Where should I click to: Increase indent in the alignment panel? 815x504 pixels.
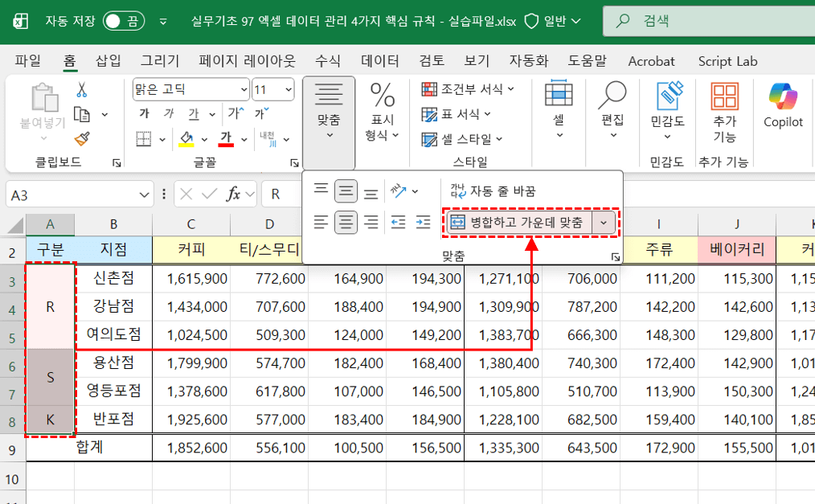pyautogui.click(x=423, y=223)
